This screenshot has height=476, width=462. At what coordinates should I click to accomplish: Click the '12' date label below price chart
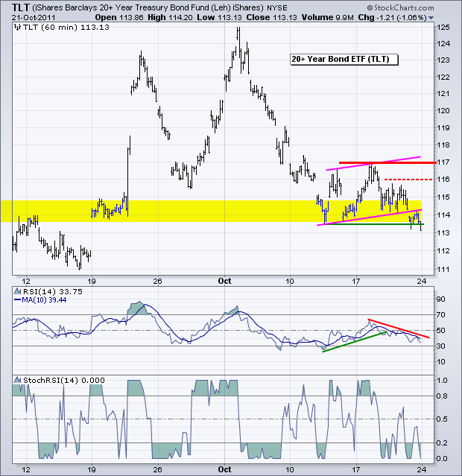[x=26, y=282]
